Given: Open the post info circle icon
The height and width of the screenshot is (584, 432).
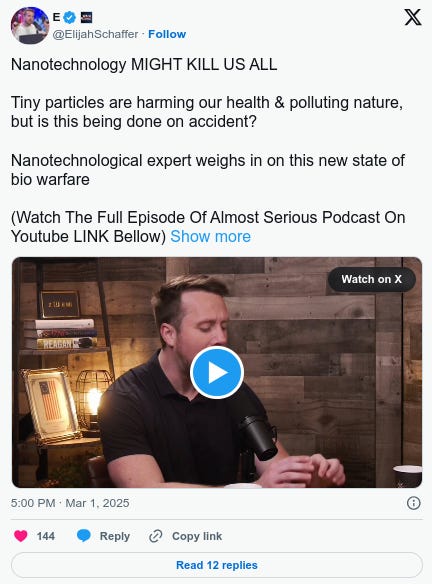Looking at the screenshot, I should pos(413,503).
